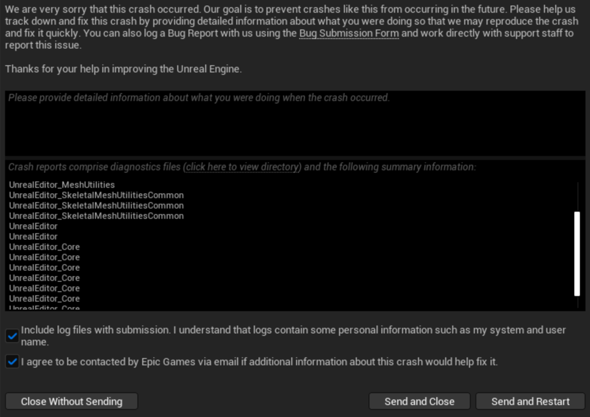590x417 pixels.
Task: Open the Bug Submission Form link
Action: (349, 33)
